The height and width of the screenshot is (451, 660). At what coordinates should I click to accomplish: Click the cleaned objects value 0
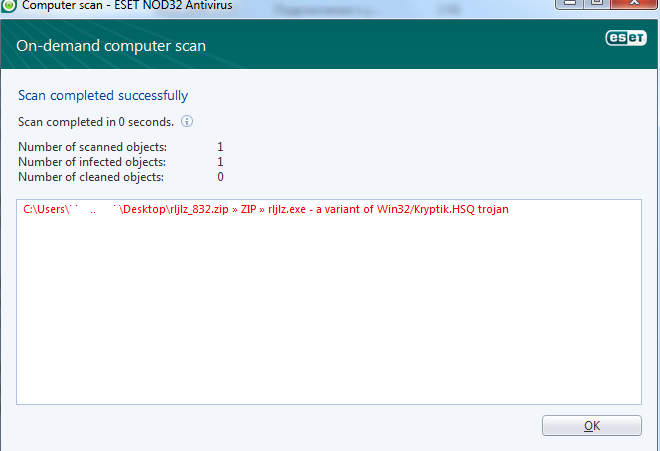[220, 177]
